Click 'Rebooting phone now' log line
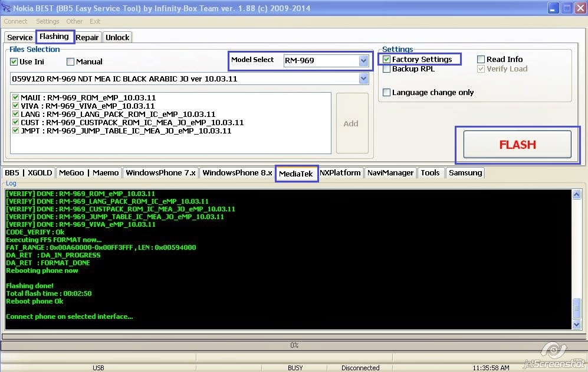Image resolution: width=588 pixels, height=372 pixels. pos(42,270)
